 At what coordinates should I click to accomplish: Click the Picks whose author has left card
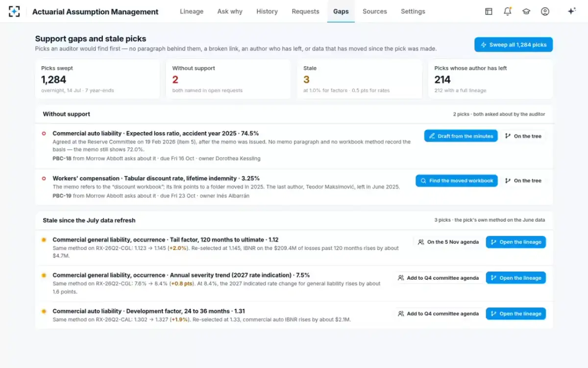click(490, 79)
